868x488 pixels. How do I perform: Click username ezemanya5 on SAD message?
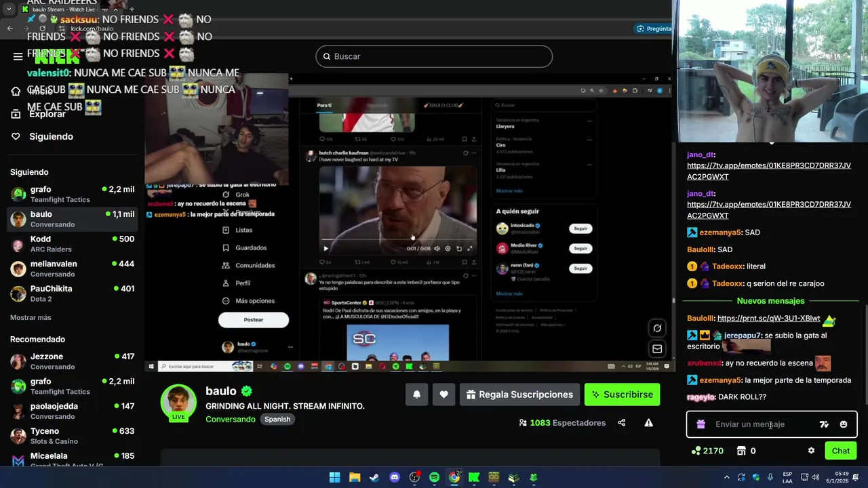(720, 232)
